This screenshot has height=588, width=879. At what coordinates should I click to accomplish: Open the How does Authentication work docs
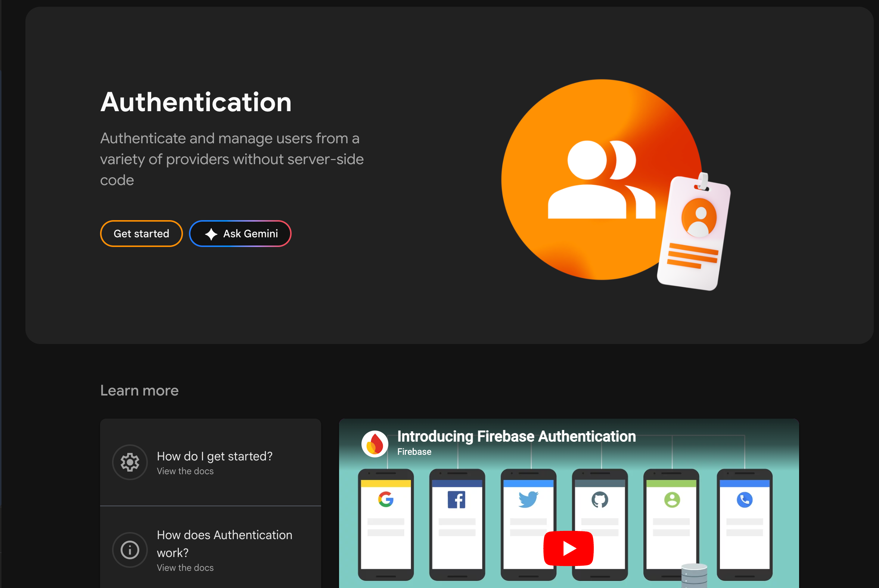211,547
